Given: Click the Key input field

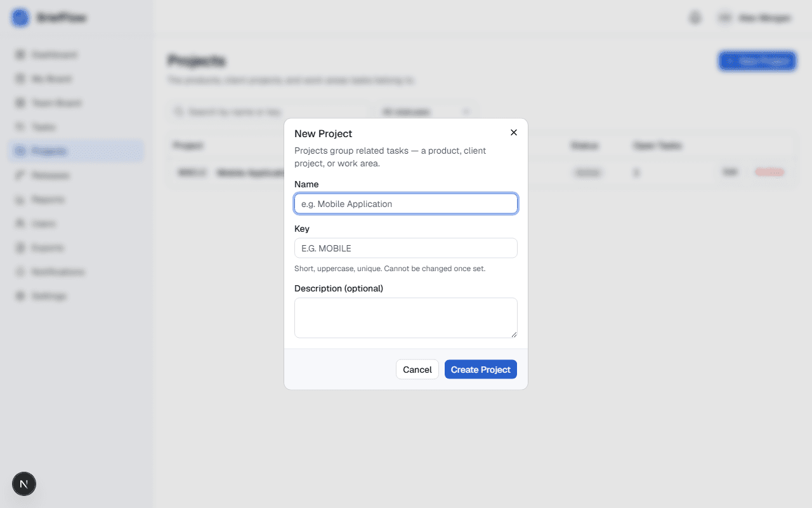Looking at the screenshot, I should [406, 248].
